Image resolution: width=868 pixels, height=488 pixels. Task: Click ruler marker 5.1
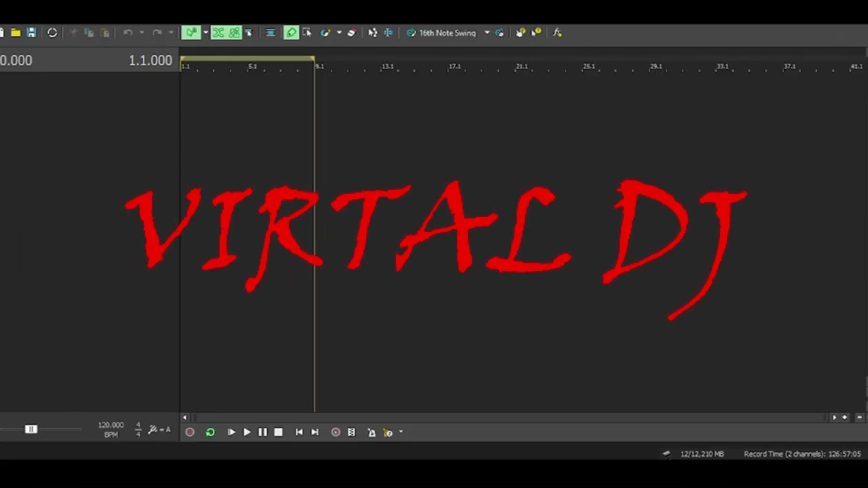[x=252, y=66]
